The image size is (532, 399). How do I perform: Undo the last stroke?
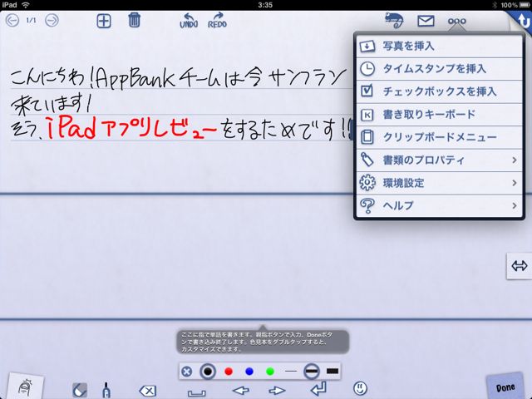(x=189, y=21)
